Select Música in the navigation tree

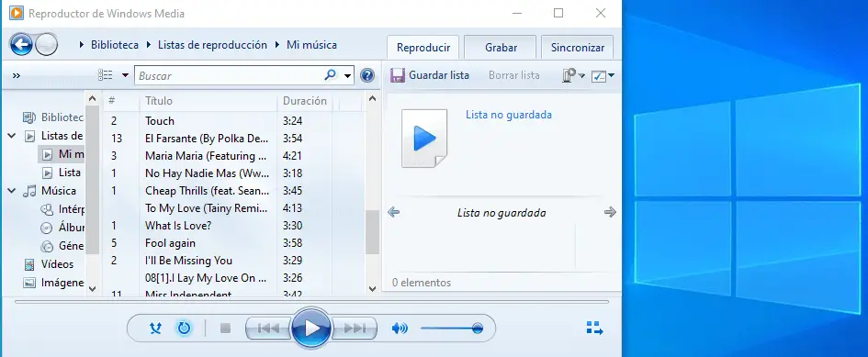click(50, 190)
